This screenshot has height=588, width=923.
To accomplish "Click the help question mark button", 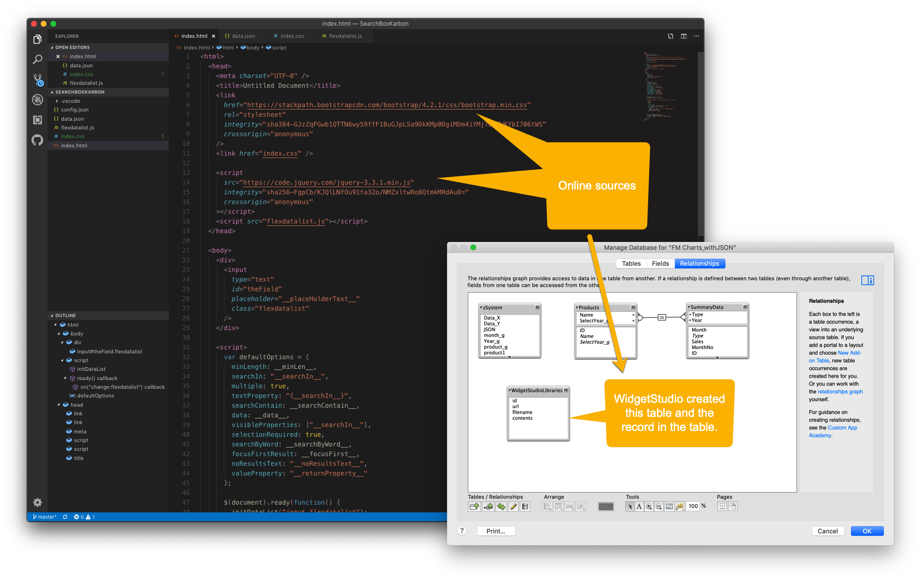I will coord(462,531).
